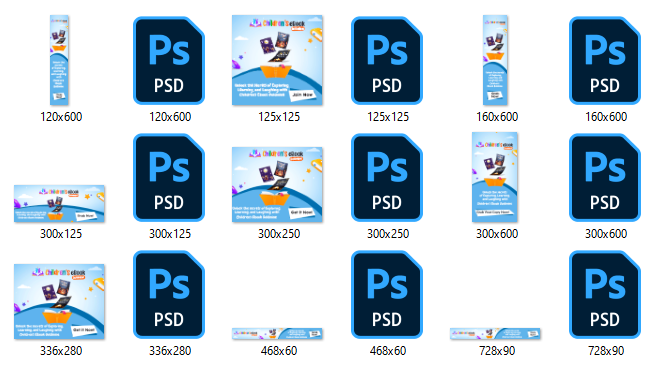Click the 336x280 label under the PSD icon
This screenshot has width=658, height=391.
click(170, 351)
